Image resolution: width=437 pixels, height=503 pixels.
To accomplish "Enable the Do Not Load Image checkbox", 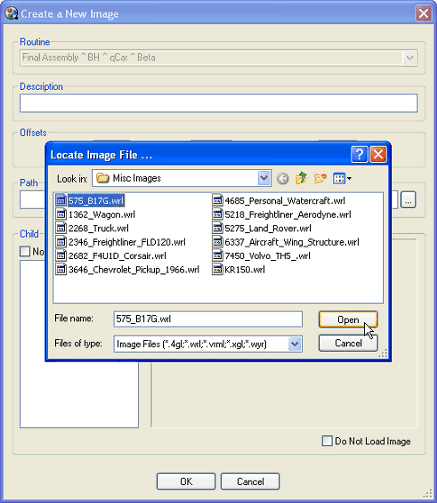I will (x=327, y=441).
